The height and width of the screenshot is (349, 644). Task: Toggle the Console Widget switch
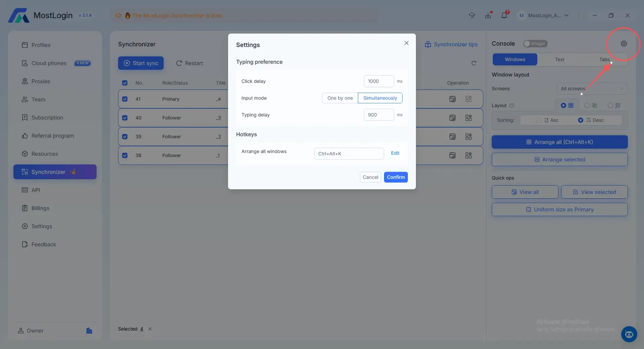pos(535,44)
